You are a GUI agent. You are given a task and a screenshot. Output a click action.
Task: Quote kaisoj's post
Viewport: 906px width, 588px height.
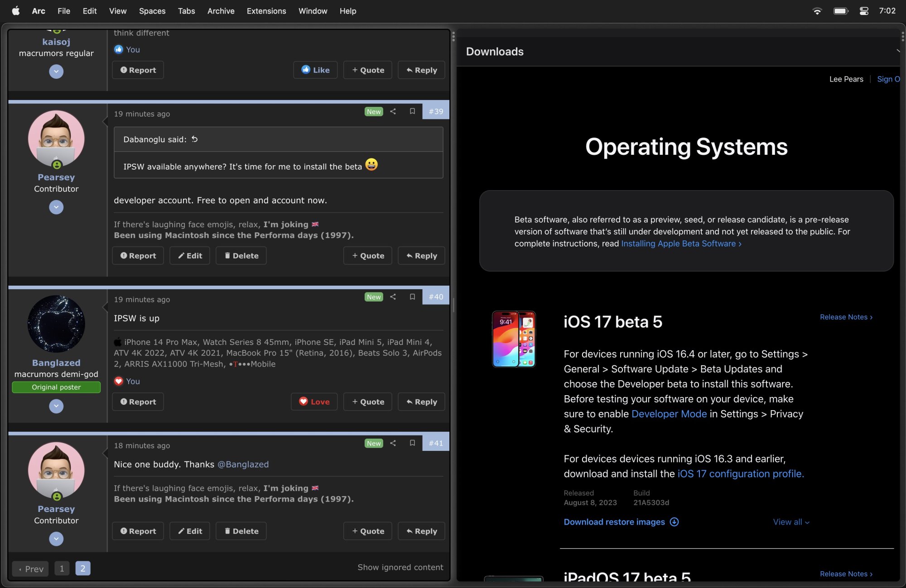pos(368,70)
